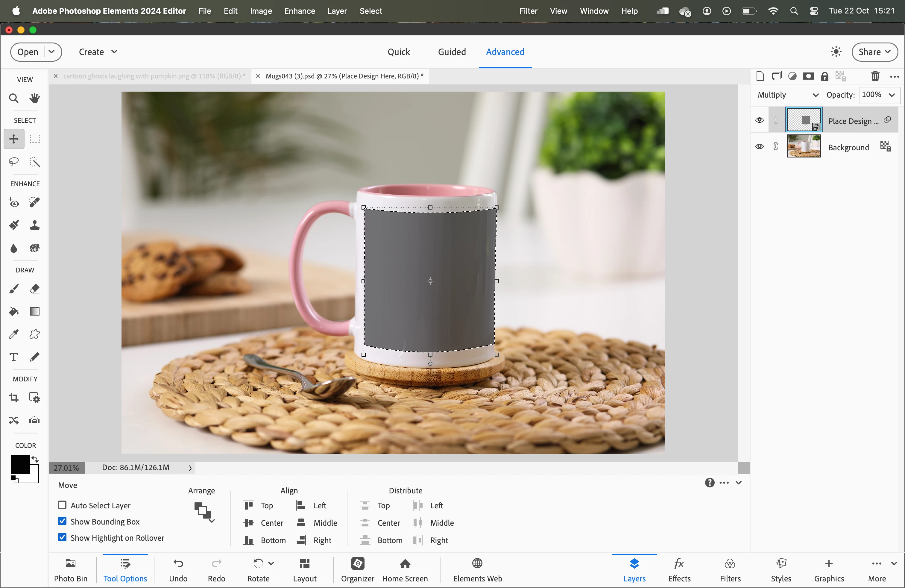
Task: Delete layer with trash icon
Action: (875, 76)
